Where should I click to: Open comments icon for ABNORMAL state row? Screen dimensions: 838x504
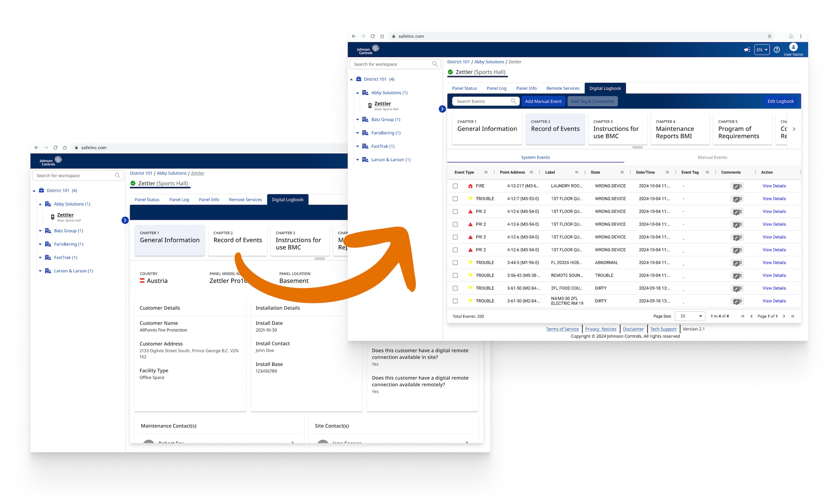pyautogui.click(x=736, y=263)
